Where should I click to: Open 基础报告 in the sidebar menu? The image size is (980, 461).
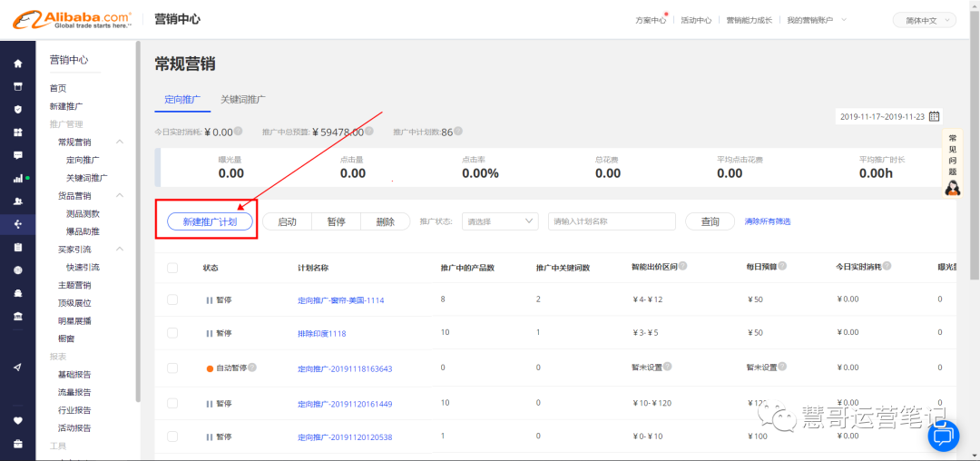tap(74, 375)
